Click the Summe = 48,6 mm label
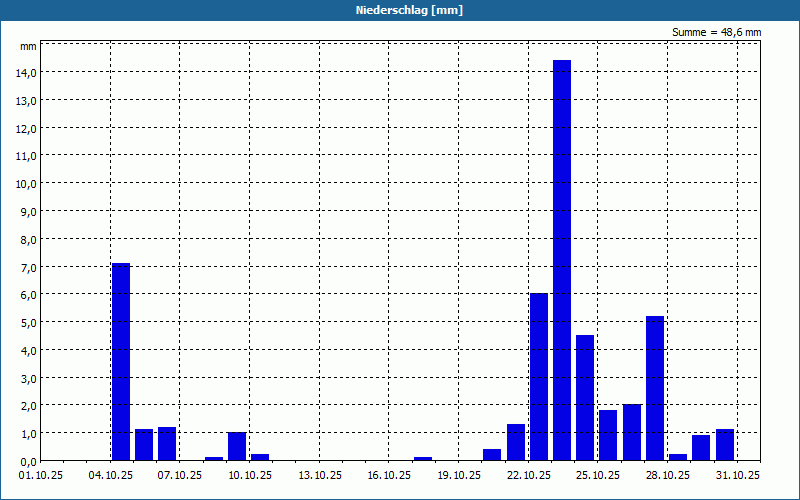 pos(716,32)
